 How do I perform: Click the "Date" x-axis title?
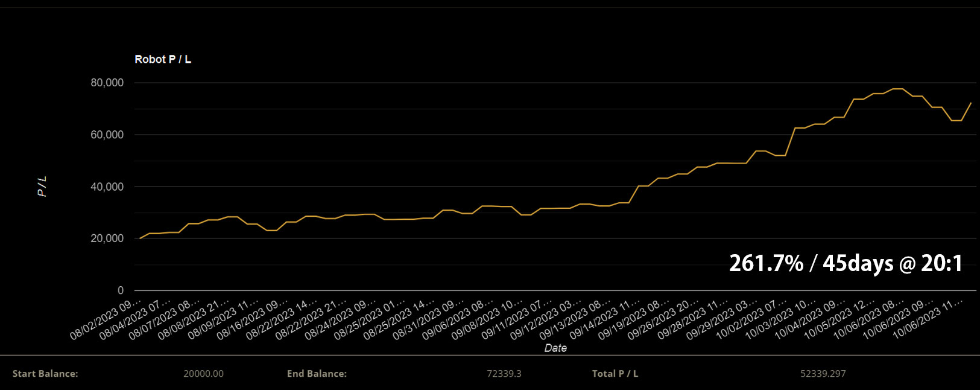(x=555, y=348)
